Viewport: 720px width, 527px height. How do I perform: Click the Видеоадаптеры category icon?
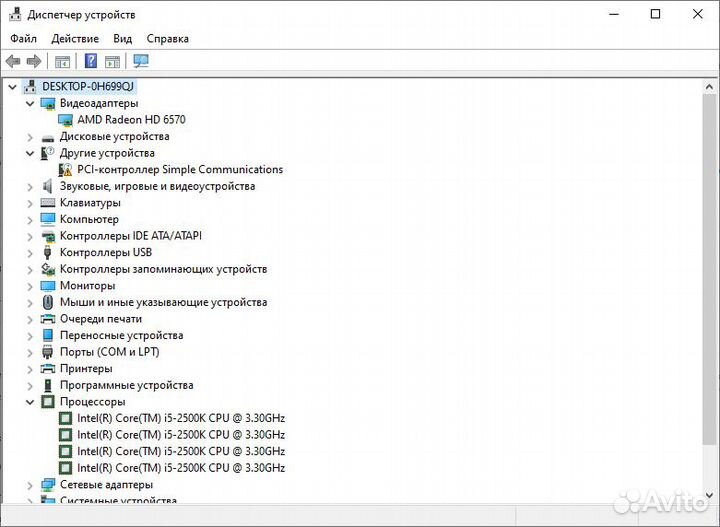[x=48, y=104]
